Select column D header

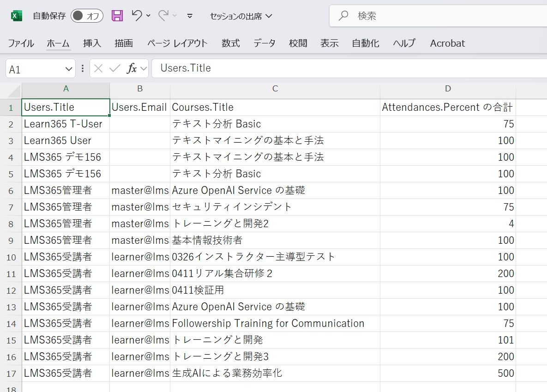(447, 89)
